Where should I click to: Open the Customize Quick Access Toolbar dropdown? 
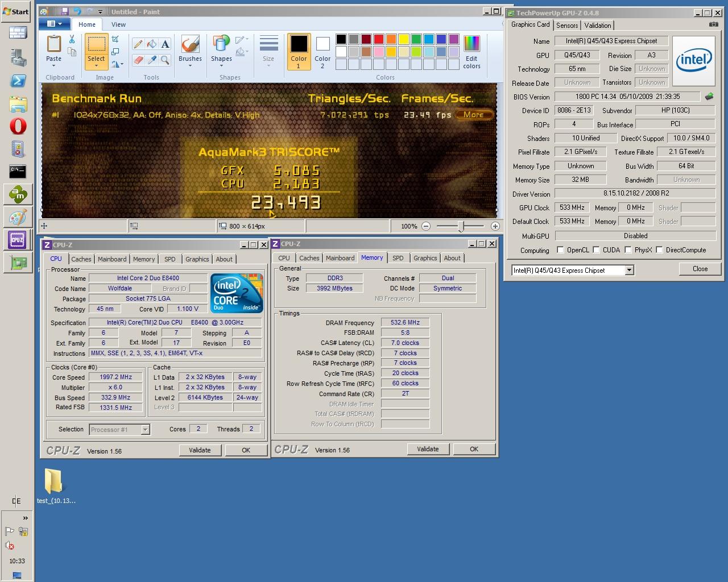pos(100,11)
